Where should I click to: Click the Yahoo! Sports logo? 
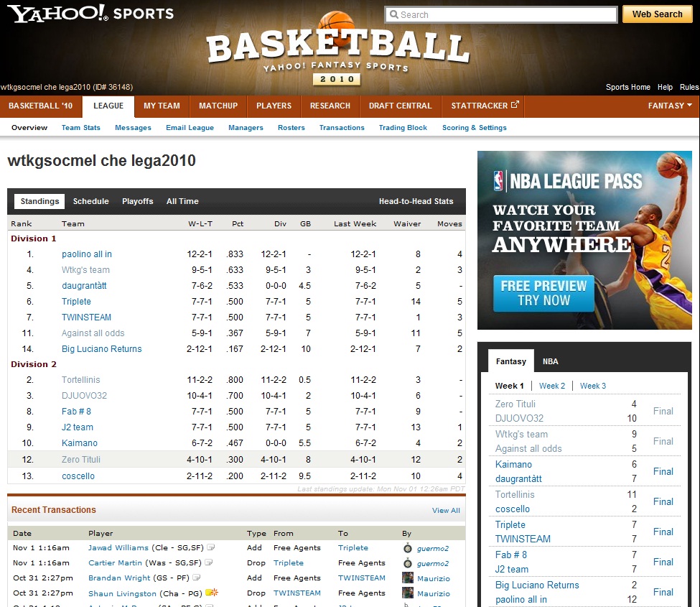pyautogui.click(x=90, y=14)
